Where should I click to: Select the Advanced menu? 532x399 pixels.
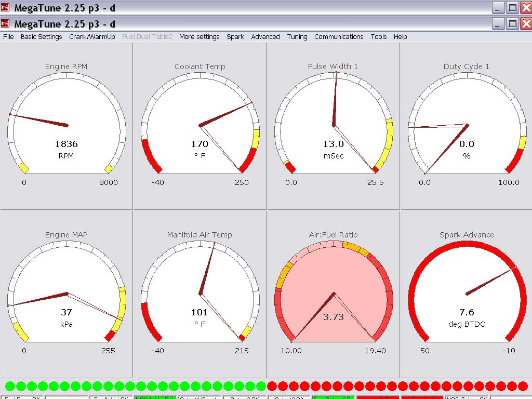tap(265, 37)
